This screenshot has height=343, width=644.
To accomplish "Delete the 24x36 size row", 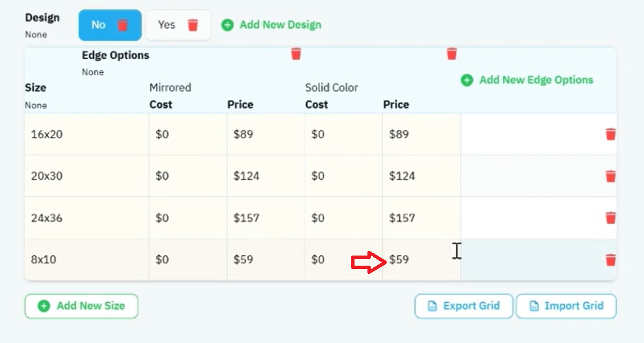I will click(610, 218).
